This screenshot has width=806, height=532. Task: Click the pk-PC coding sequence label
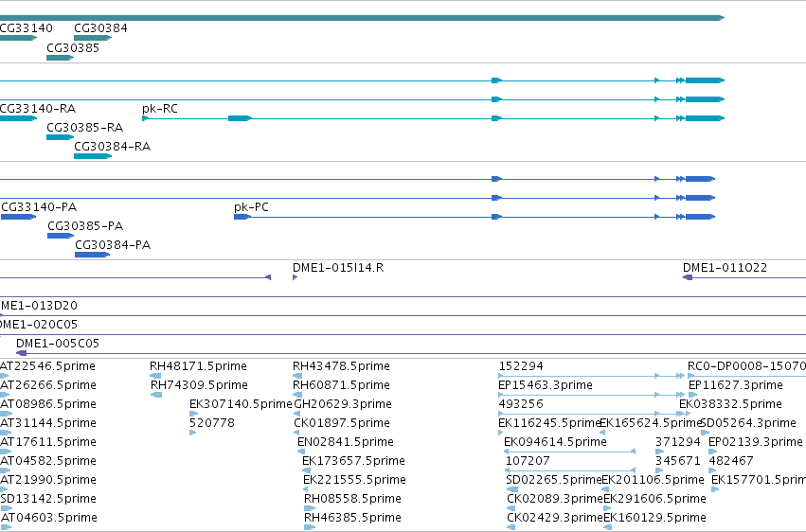tap(251, 207)
